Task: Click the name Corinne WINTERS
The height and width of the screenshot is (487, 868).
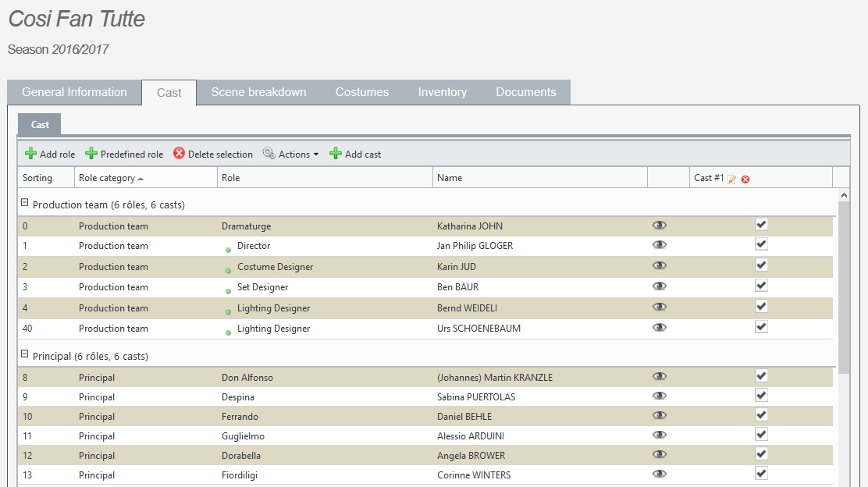Action: (x=474, y=475)
